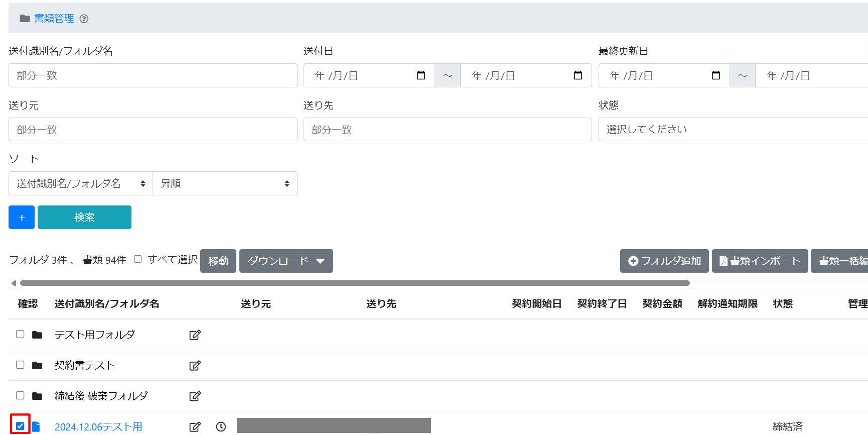The height and width of the screenshot is (435, 868).
Task: Click edit icon for 締結後 破棄フォルダ
Action: pos(195,396)
